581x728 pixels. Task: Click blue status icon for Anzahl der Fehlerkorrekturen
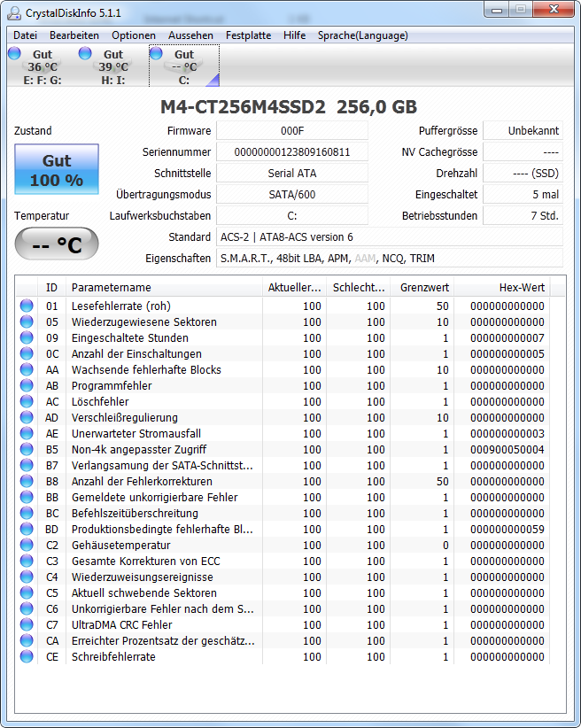(x=27, y=481)
